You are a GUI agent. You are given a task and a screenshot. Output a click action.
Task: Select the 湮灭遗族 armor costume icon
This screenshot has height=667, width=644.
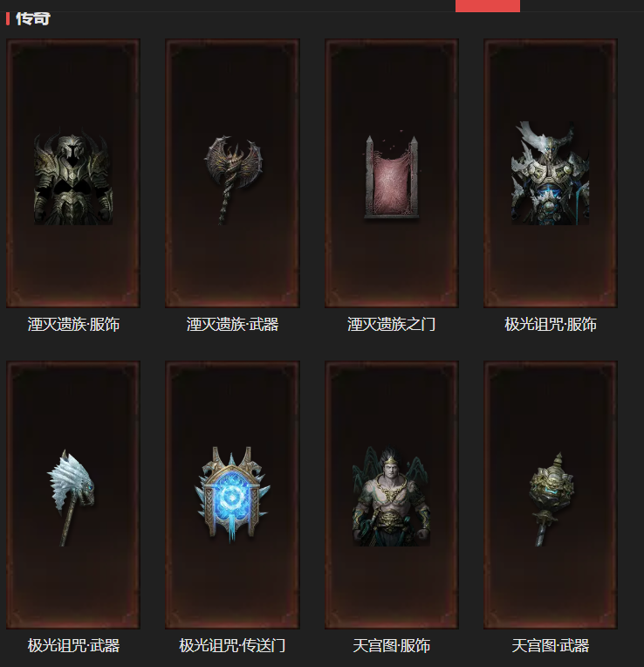73,179
